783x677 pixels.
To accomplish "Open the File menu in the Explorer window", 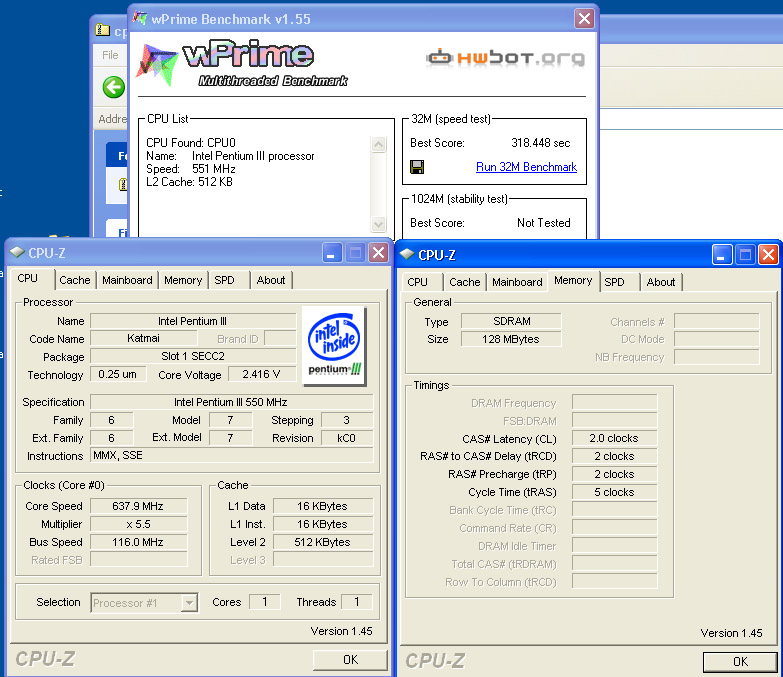I will coord(110,55).
